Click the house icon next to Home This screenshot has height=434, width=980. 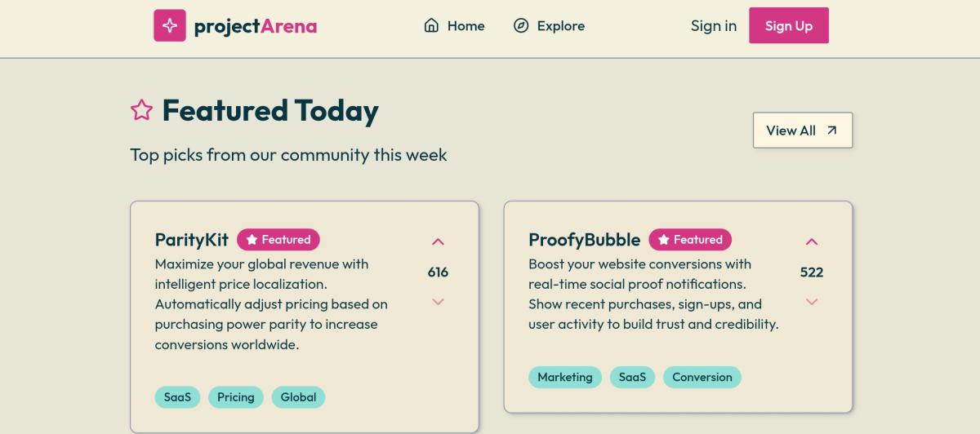coord(431,26)
